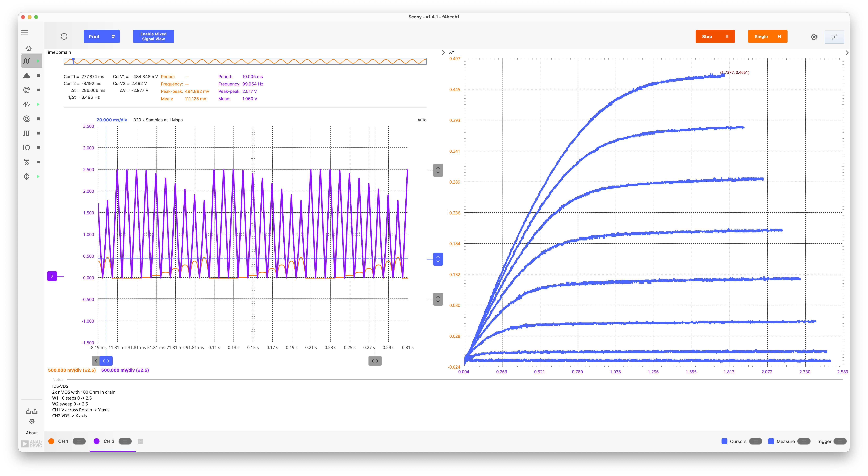Toggle the Measure switch
The width and height of the screenshot is (868, 476).
[804, 441]
